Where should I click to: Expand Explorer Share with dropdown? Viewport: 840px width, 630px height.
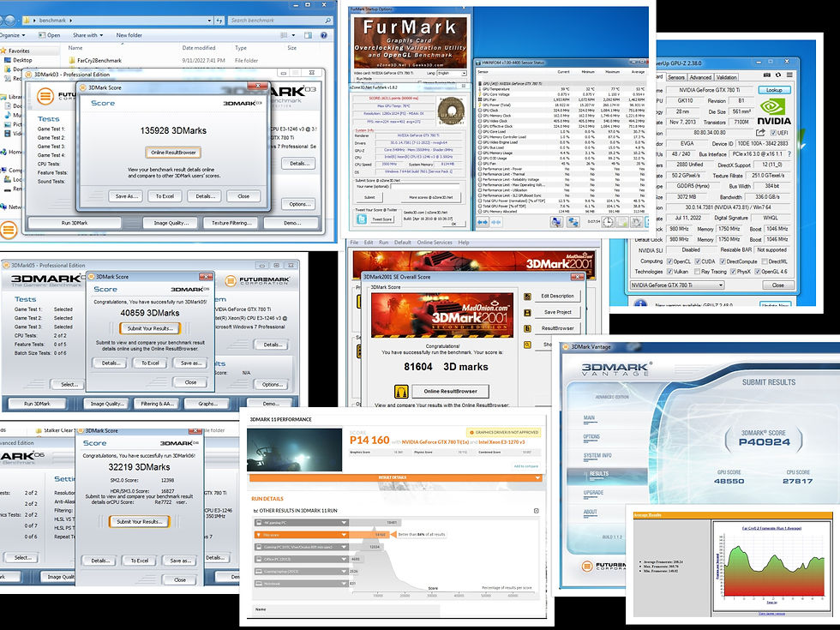(x=87, y=35)
